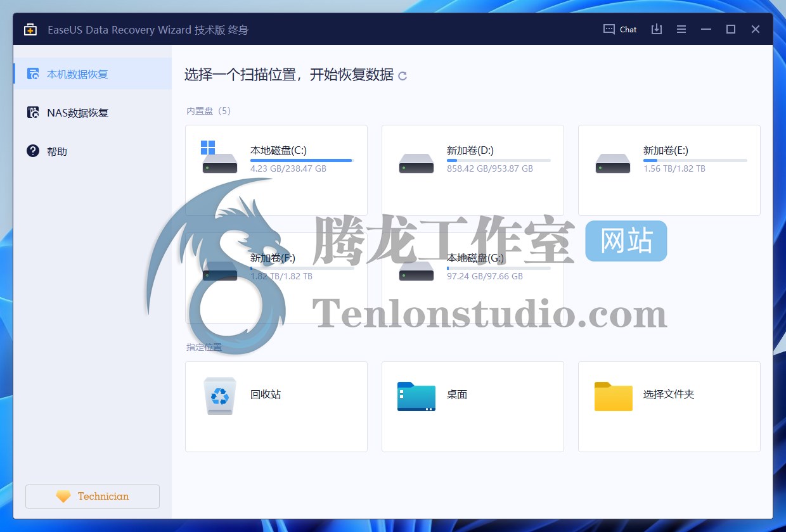Click the EaseUS app logo icon
The width and height of the screenshot is (786, 532).
(x=30, y=30)
